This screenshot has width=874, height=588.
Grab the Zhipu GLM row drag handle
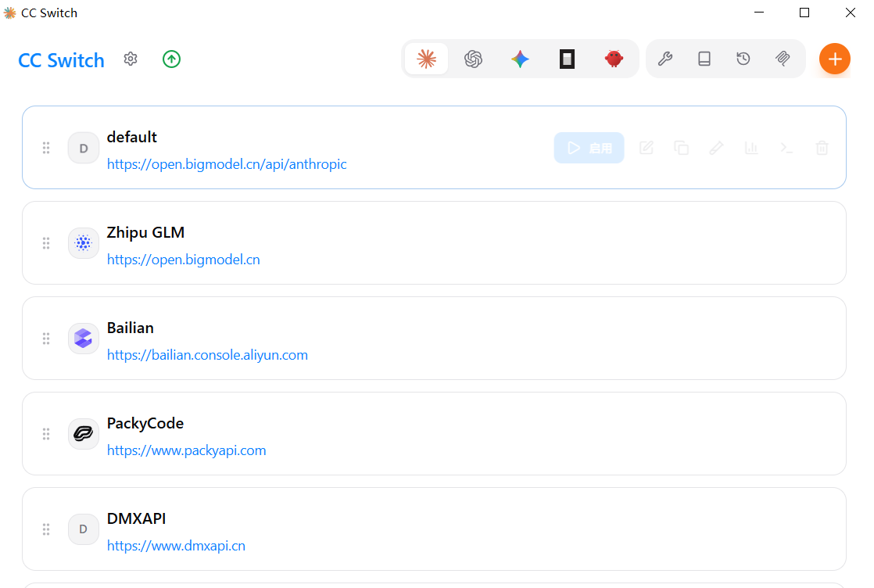tap(46, 243)
